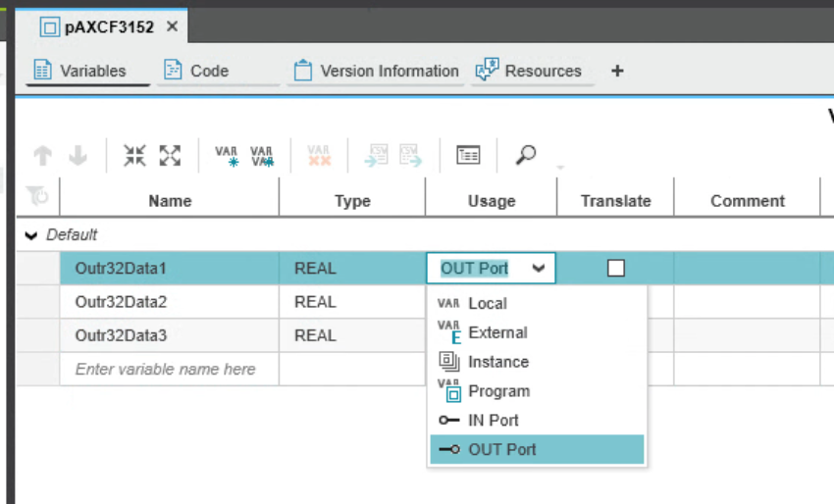Viewport: 834px width, 504px height.
Task: Select the Outr32Data3 name cell
Action: click(170, 335)
